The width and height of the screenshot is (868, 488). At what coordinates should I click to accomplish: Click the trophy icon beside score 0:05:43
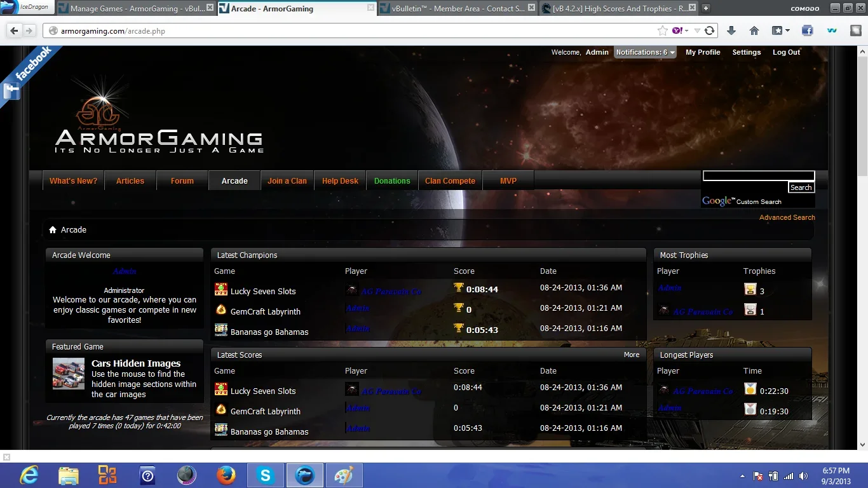click(459, 329)
